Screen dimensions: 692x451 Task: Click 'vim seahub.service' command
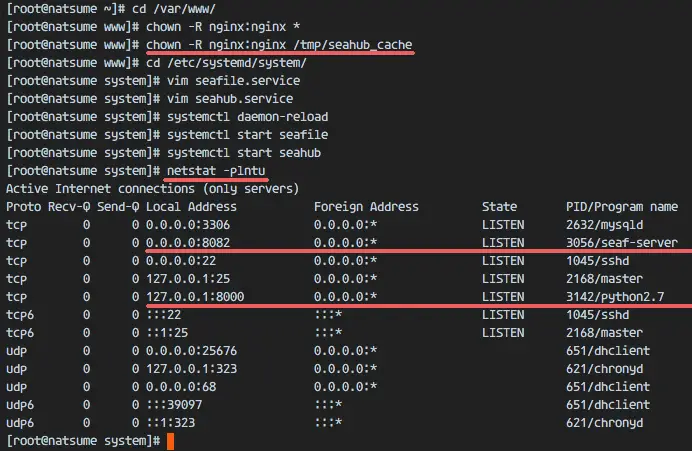coord(229,99)
